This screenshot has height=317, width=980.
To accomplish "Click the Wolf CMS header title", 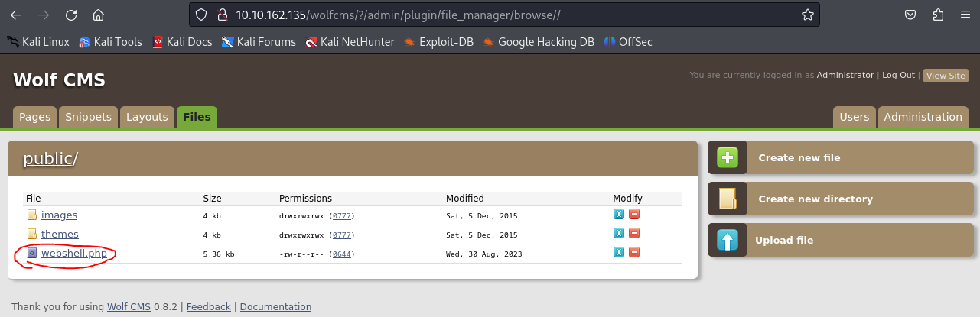I will [x=59, y=80].
